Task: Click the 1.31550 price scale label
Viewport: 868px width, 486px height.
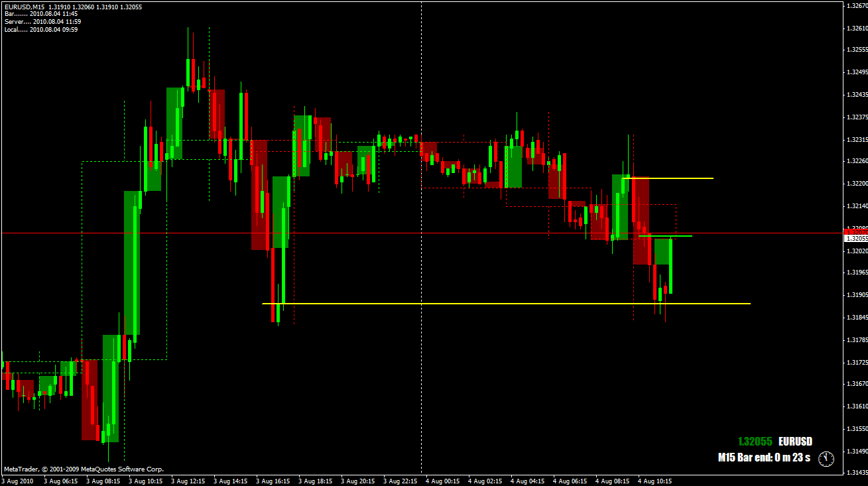Action: 857,429
